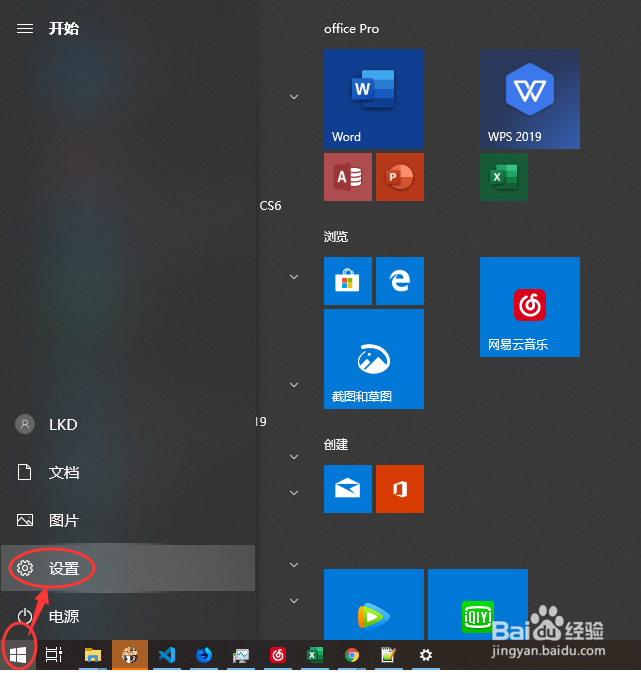This screenshot has width=641, height=673.
Task: Expand the chevron beside Tencent Video tile
Action: 294,601
